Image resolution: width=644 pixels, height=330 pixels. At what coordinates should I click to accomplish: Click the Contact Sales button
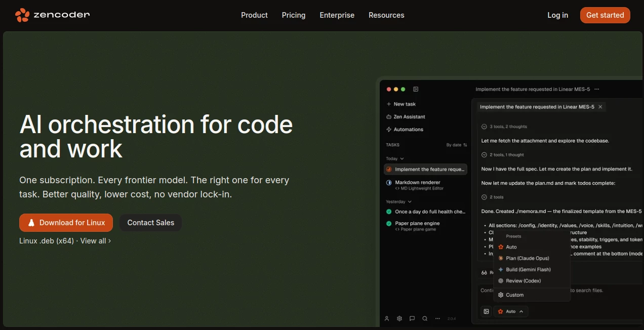coord(150,223)
